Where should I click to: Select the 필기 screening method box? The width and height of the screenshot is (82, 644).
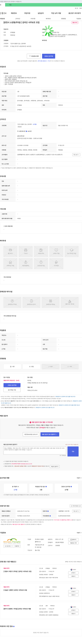[x=51, y=367]
